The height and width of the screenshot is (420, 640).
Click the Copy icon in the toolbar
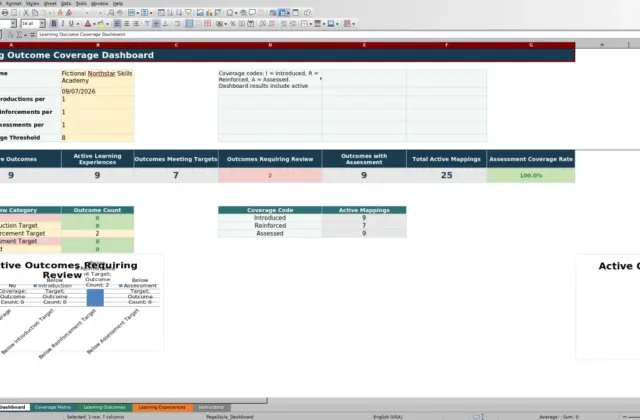coord(35,13)
